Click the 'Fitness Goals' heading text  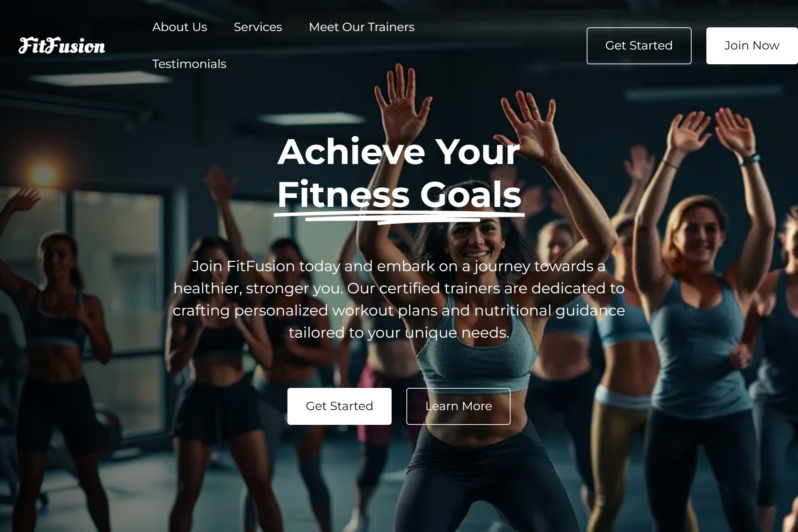(x=399, y=194)
